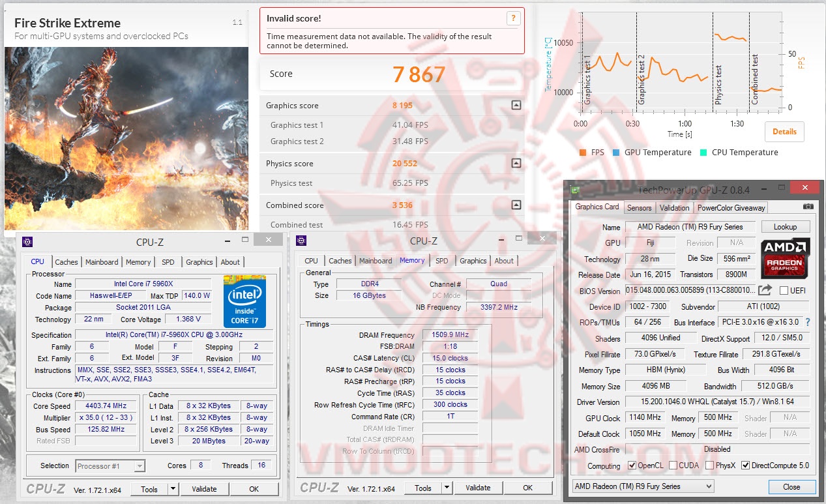Click the GPU Clock 1140 MHz field
The image size is (826, 504).
pos(645,417)
